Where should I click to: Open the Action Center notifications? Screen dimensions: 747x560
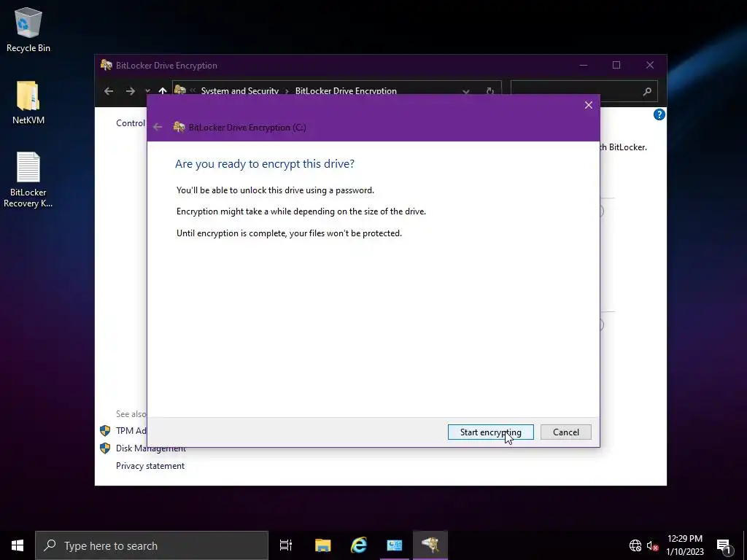[723, 545]
